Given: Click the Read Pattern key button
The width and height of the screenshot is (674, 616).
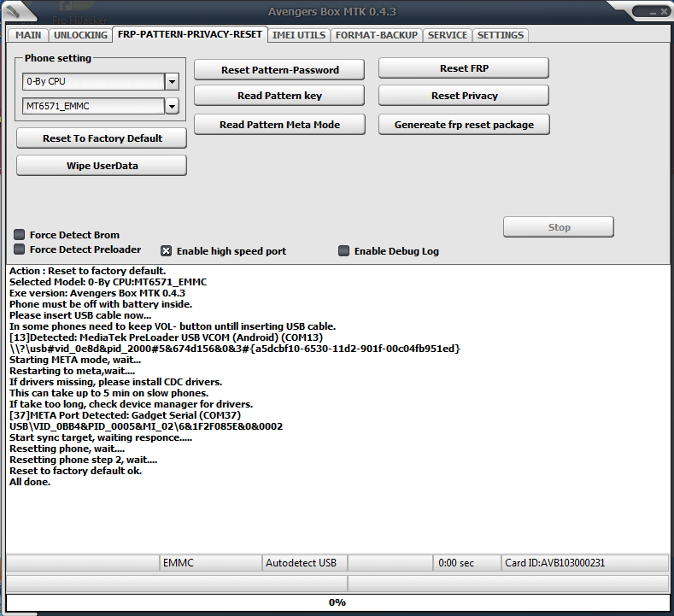Looking at the screenshot, I should 279,96.
